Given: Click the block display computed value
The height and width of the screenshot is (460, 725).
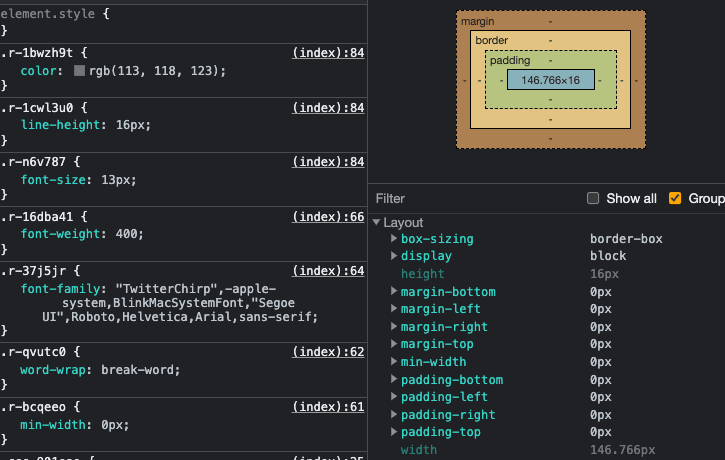Looking at the screenshot, I should click(x=608, y=256).
